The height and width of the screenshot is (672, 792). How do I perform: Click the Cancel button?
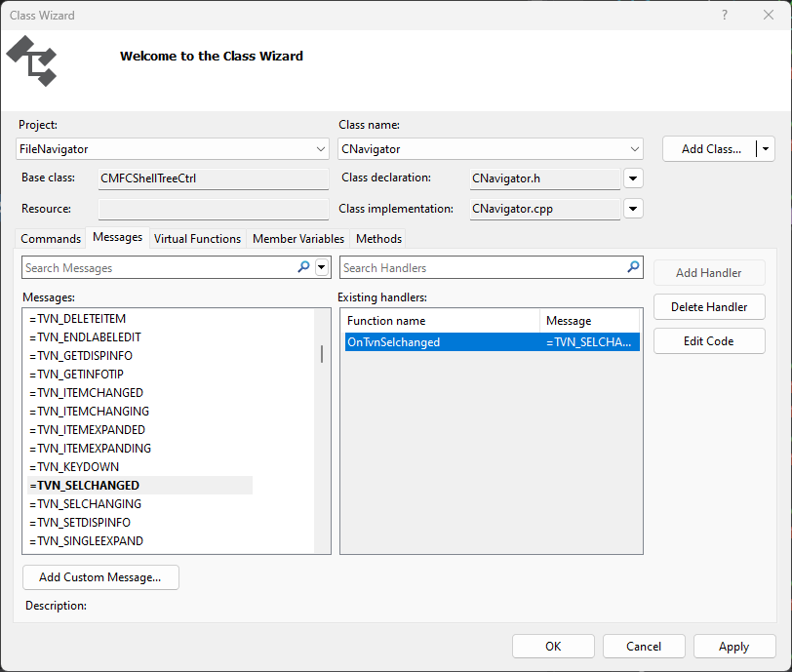click(x=644, y=647)
